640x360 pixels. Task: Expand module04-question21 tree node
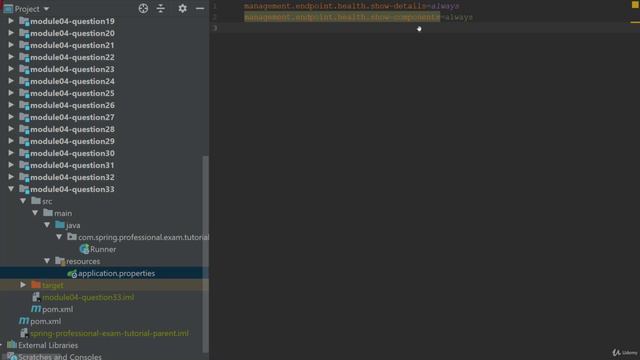(x=11, y=45)
